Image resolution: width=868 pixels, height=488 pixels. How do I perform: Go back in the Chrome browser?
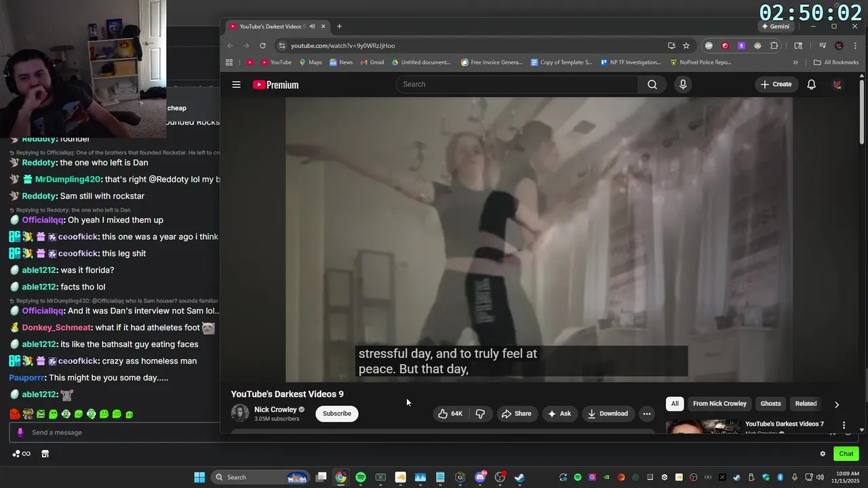tap(230, 45)
